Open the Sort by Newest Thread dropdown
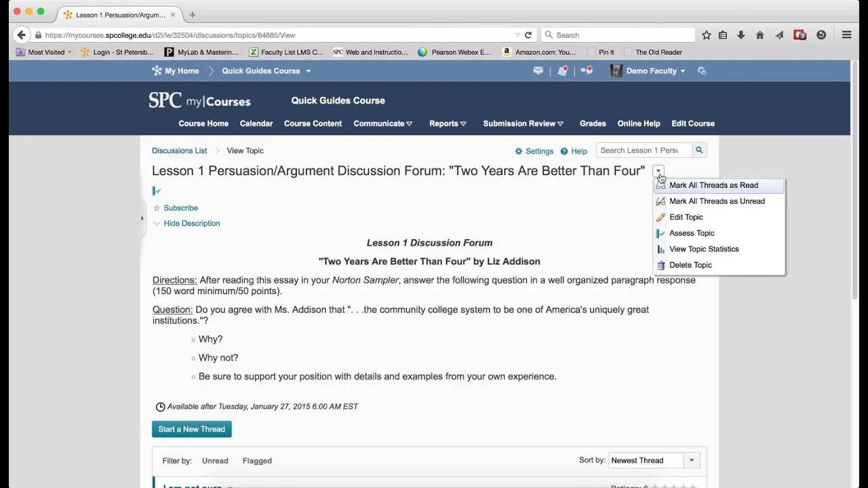868x488 pixels. [x=652, y=461]
